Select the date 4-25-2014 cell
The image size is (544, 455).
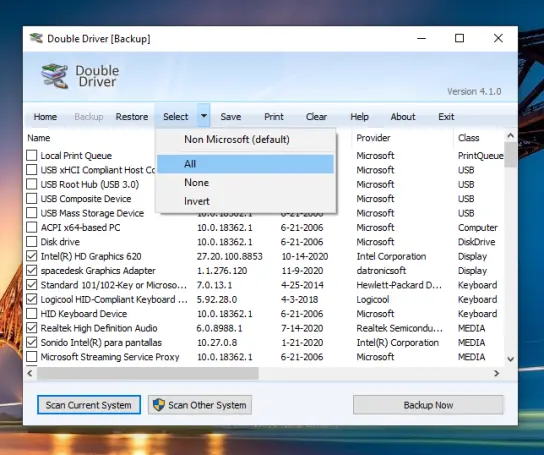(x=302, y=285)
